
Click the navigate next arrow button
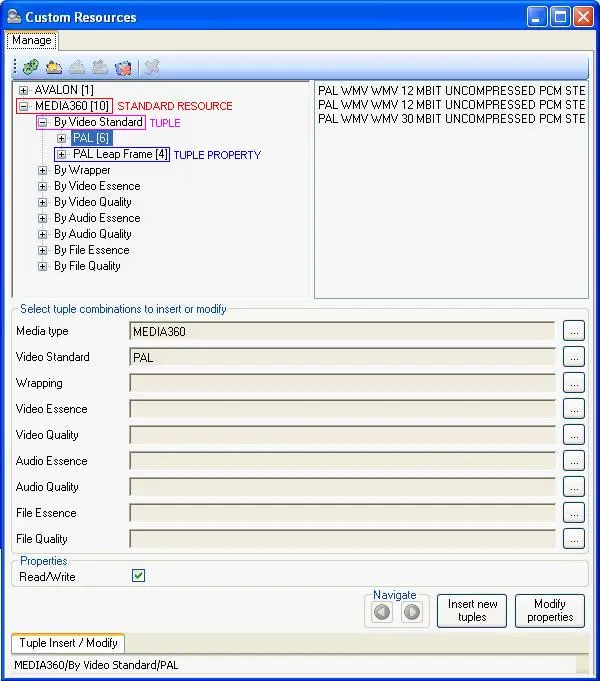(411, 612)
